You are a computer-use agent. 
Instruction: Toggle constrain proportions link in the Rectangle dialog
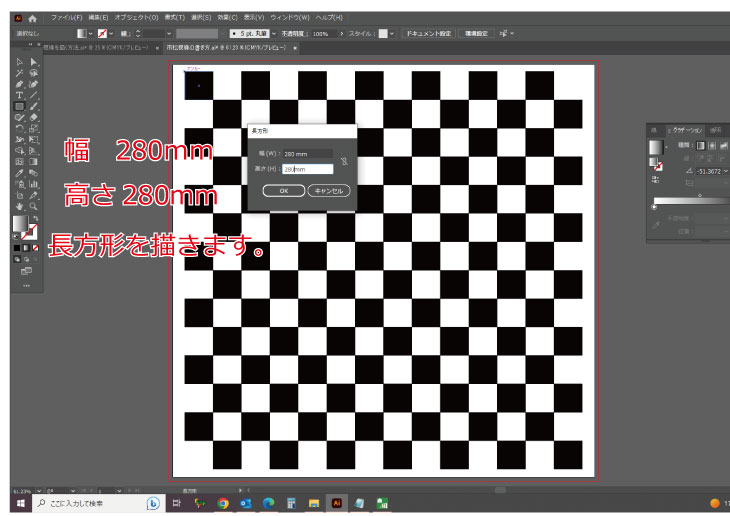click(x=344, y=160)
